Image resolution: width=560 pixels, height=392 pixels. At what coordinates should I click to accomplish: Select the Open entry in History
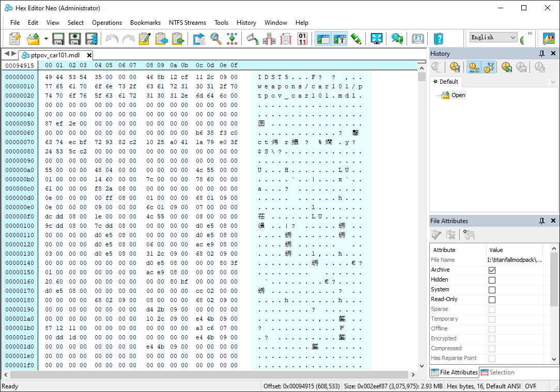458,95
